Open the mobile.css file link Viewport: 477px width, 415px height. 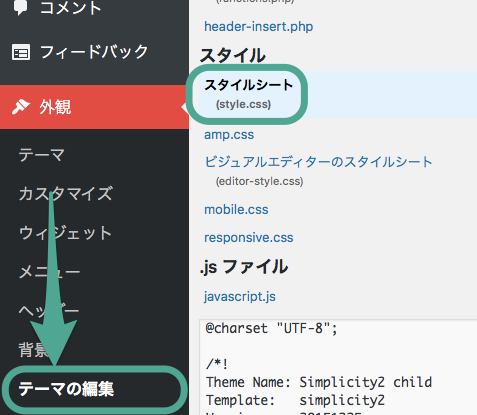(x=236, y=210)
